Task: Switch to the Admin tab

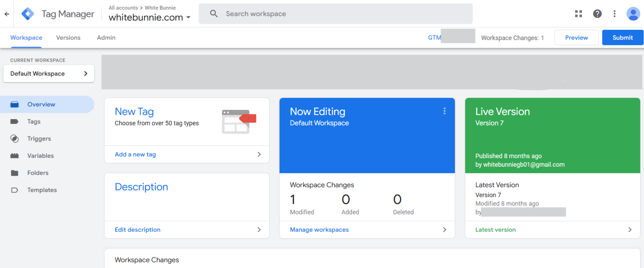Action: (106, 38)
